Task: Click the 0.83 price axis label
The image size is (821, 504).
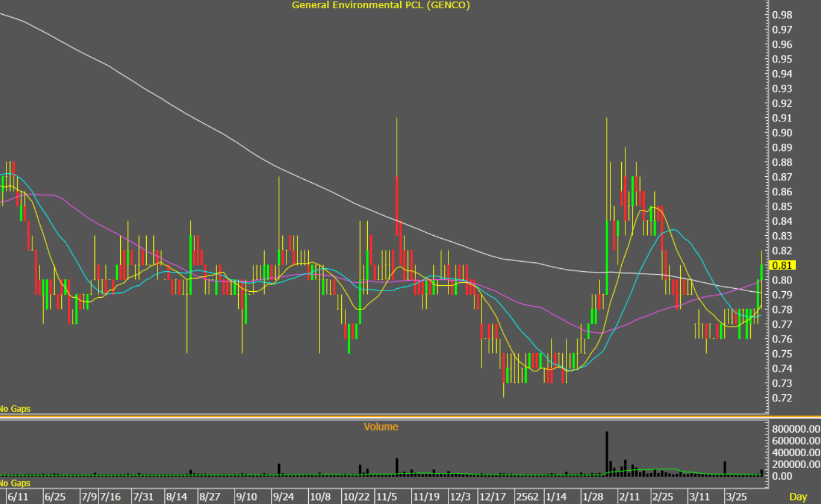Action: [x=782, y=236]
